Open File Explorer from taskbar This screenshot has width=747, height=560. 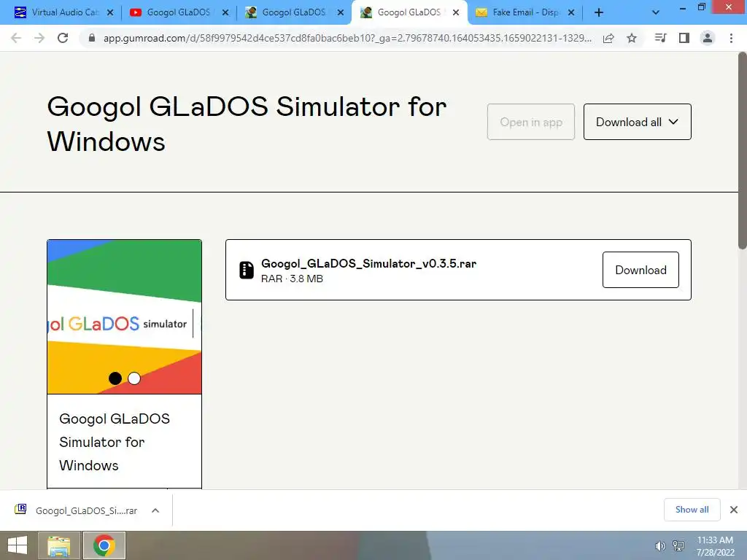coord(58,545)
